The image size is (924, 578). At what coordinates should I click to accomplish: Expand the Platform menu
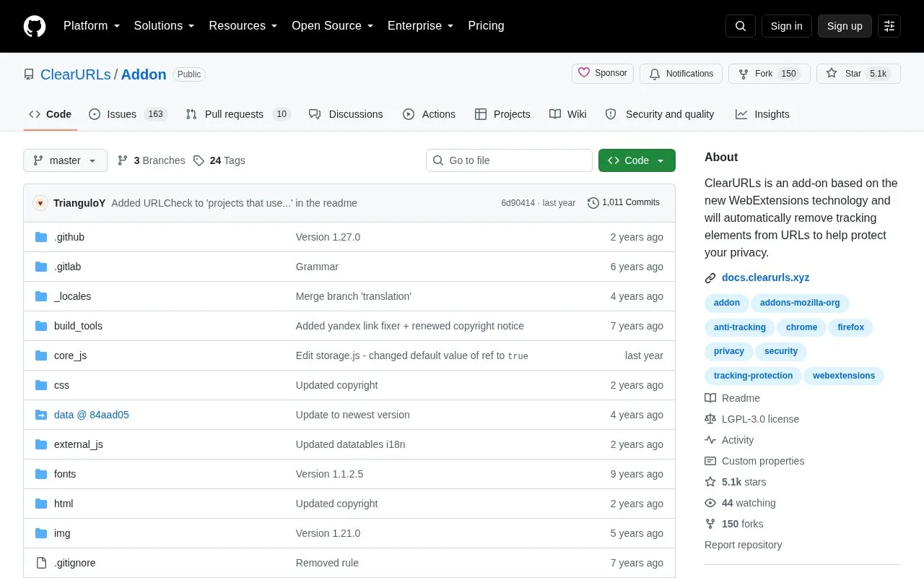point(92,26)
